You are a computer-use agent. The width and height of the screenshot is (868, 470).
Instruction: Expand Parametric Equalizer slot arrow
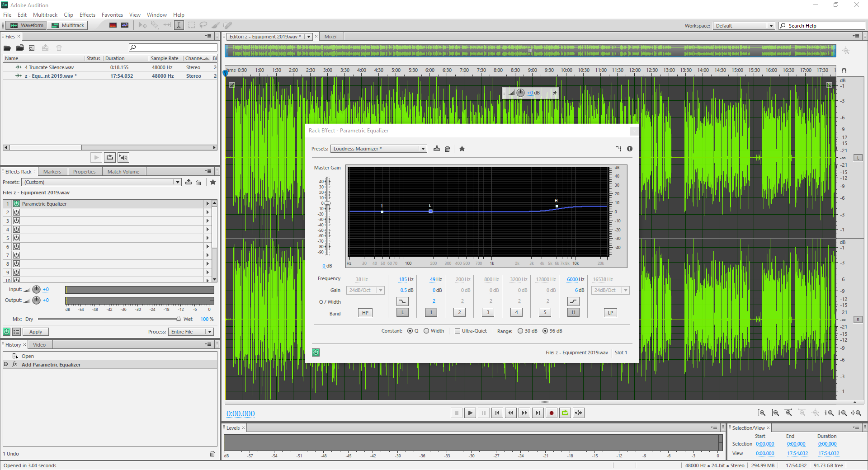208,204
